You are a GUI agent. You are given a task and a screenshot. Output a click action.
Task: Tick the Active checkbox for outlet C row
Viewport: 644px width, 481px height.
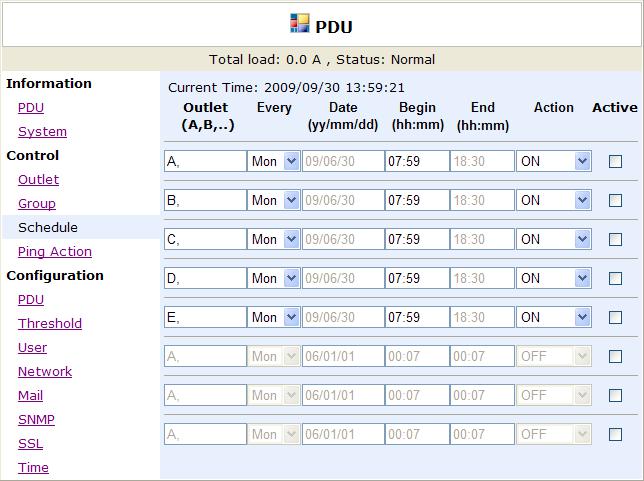[x=615, y=239]
